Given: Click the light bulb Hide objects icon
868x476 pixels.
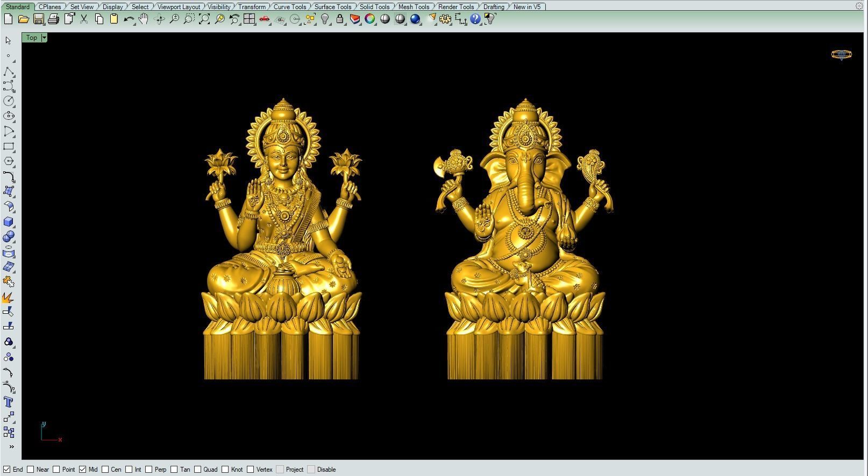Looking at the screenshot, I should pyautogui.click(x=325, y=19).
